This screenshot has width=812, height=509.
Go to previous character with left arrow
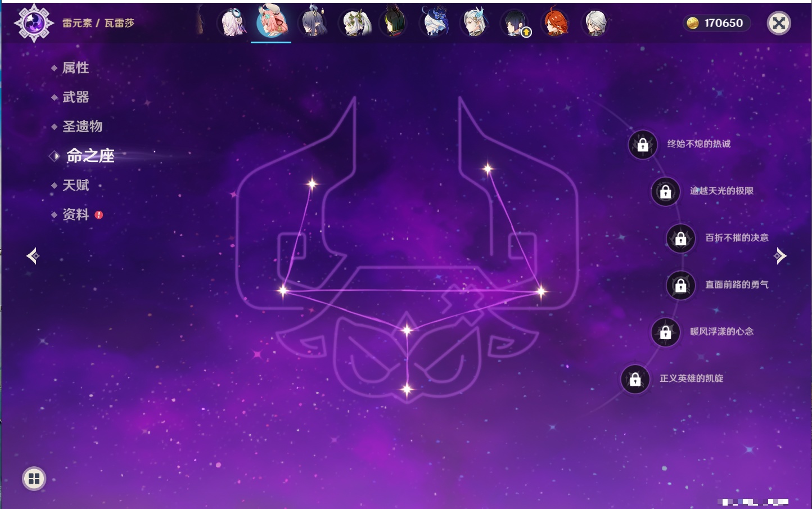pos(33,256)
